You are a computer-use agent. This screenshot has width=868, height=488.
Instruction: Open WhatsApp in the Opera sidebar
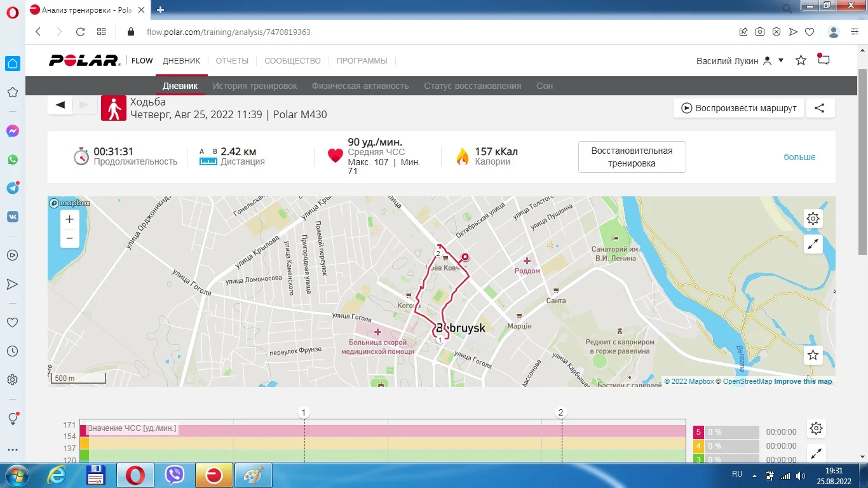point(12,159)
